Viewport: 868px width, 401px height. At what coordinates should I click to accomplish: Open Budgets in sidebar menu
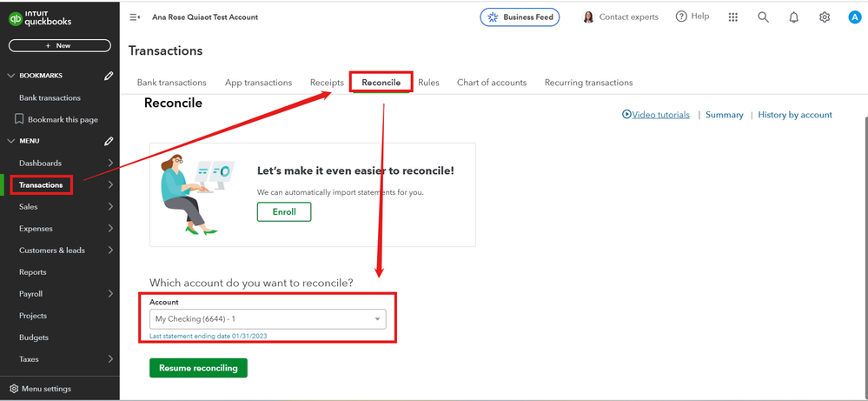(34, 338)
